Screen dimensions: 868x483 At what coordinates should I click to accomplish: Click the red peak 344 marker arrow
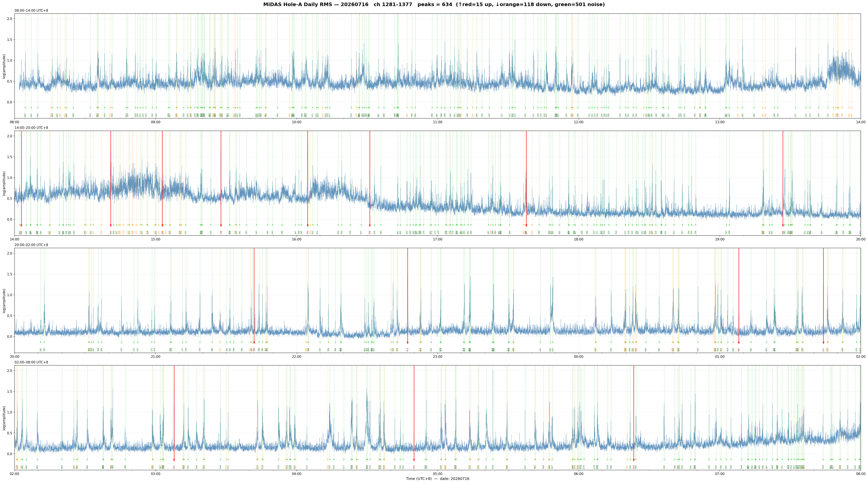[783, 225]
